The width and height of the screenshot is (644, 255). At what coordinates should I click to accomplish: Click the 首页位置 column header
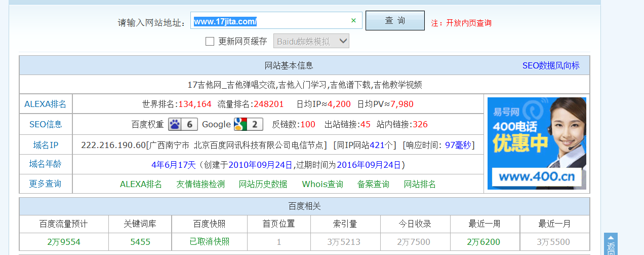pyautogui.click(x=278, y=224)
